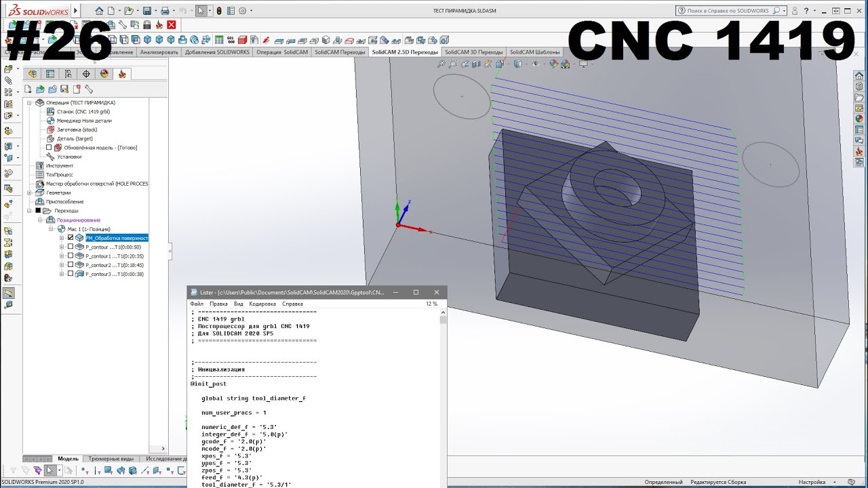
Task: Click the G01 G00 G-code icon
Action: 231,40
